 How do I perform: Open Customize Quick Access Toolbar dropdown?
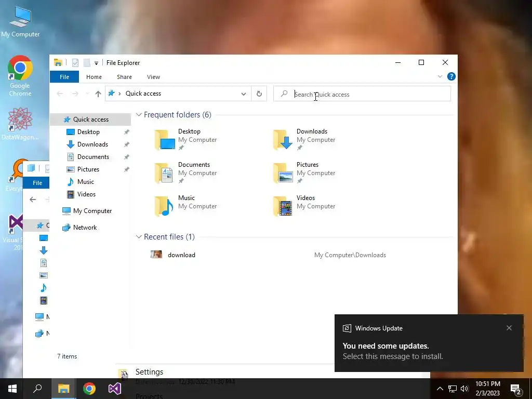[96, 63]
